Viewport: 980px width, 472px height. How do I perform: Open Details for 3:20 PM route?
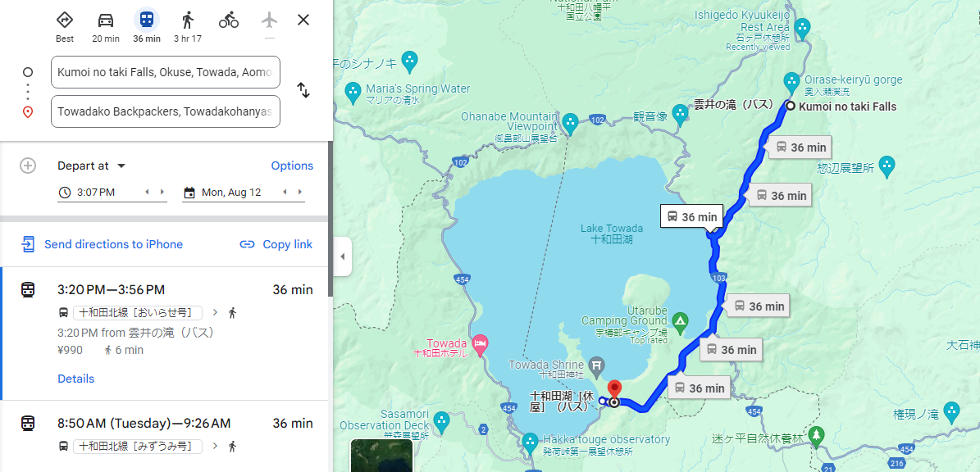pyautogui.click(x=75, y=379)
